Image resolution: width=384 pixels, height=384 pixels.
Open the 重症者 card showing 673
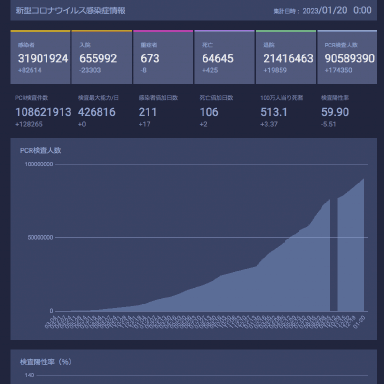(x=163, y=57)
